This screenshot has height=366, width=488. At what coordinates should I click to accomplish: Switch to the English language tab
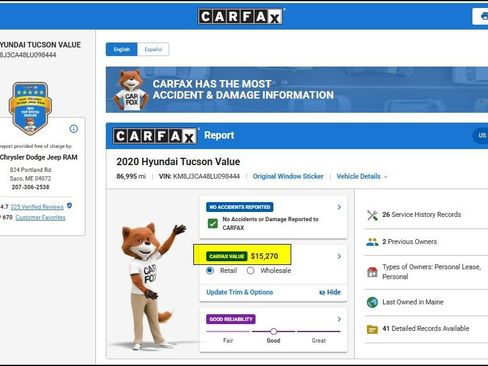tap(122, 49)
